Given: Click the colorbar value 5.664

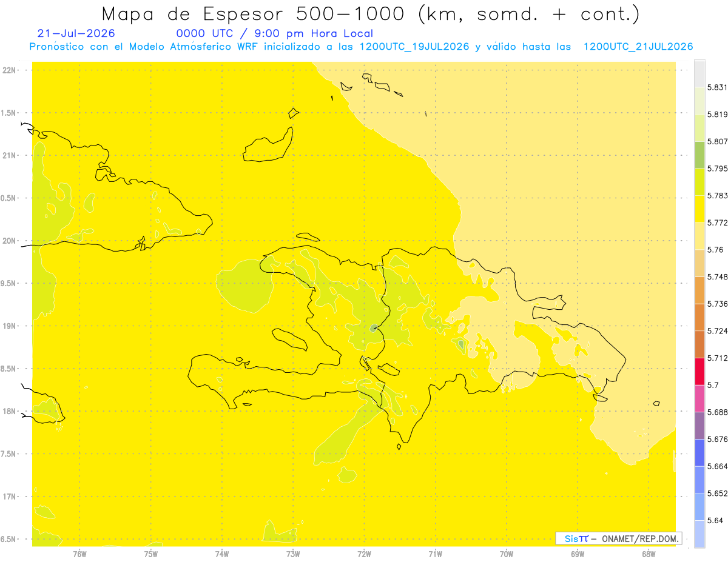Looking at the screenshot, I should point(717,466).
